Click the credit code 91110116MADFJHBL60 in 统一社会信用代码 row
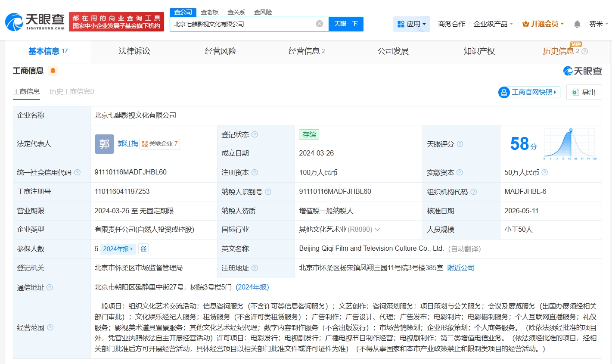612x364 pixels. tap(130, 172)
